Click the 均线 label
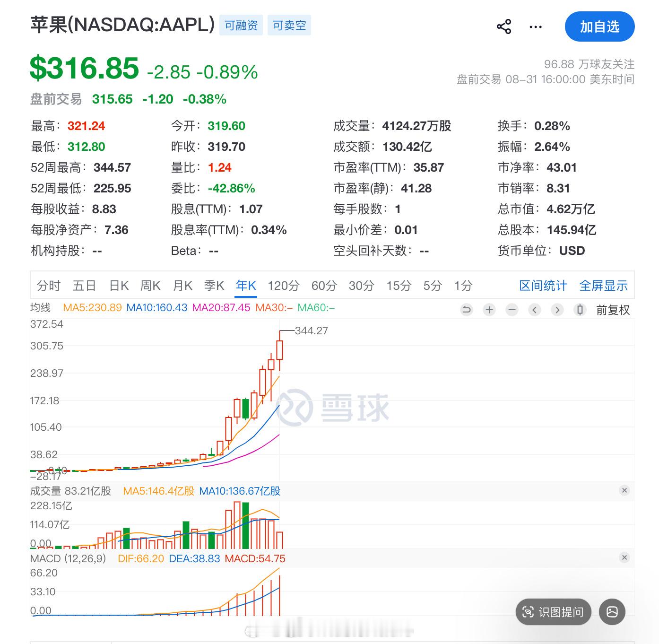659x644 pixels. [41, 307]
